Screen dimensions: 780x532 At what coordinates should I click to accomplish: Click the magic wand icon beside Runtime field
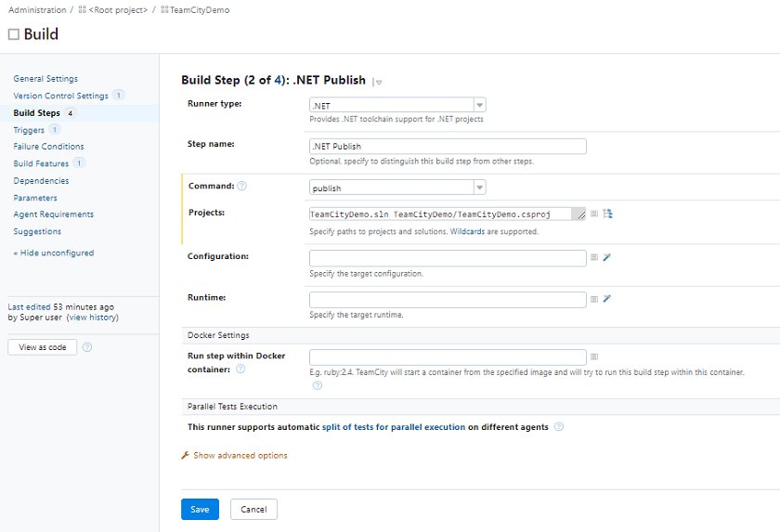(x=606, y=299)
